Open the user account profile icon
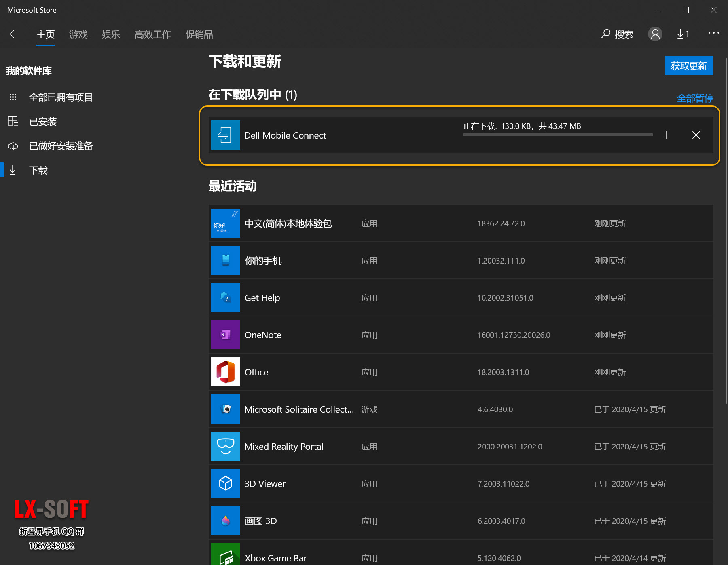 655,34
